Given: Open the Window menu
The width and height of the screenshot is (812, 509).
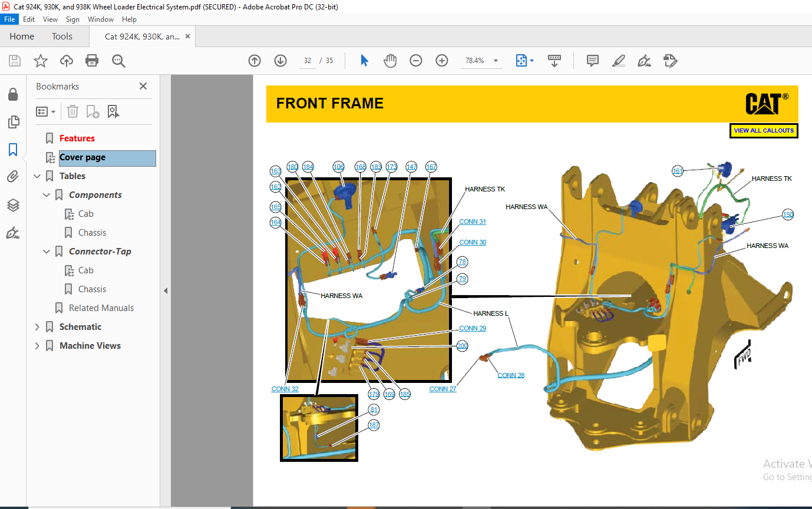Looking at the screenshot, I should (x=101, y=19).
